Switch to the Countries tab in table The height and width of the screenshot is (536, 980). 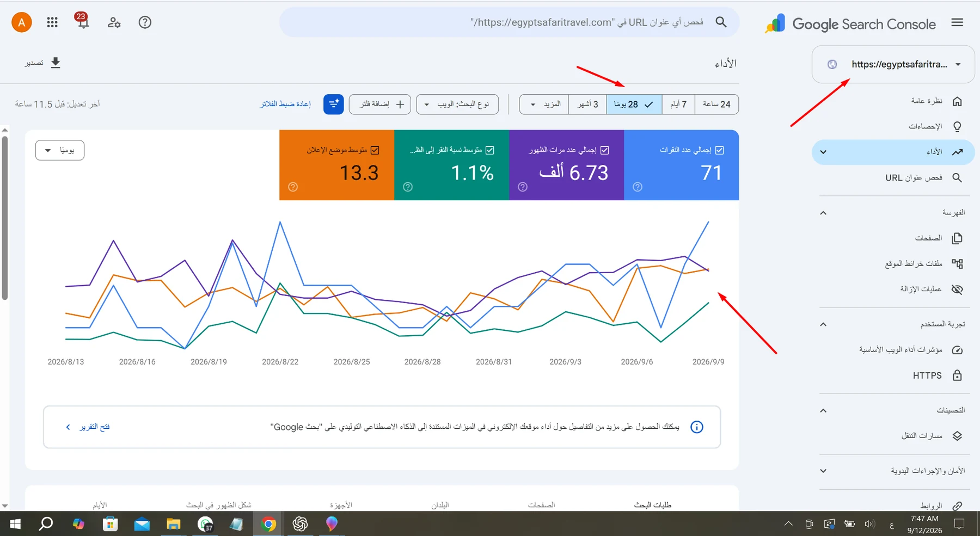pos(440,505)
